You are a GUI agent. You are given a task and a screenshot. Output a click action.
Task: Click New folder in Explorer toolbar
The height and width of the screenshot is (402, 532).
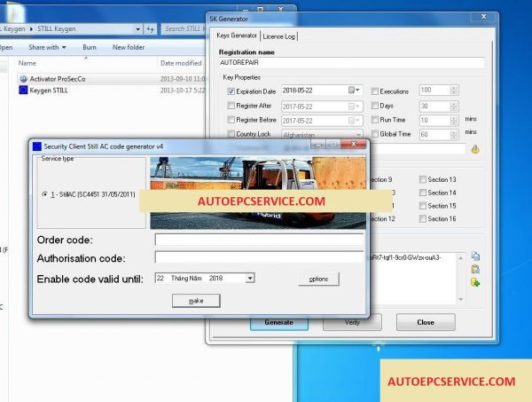(x=129, y=47)
